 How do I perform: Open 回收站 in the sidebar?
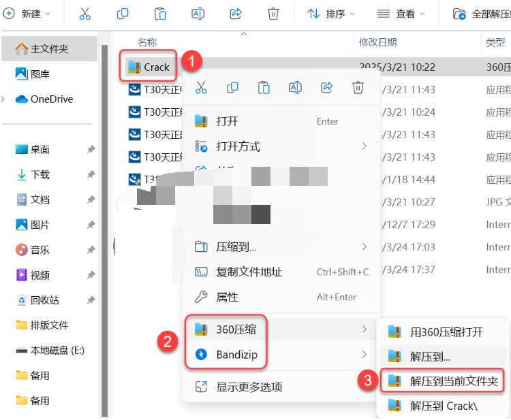point(37,300)
